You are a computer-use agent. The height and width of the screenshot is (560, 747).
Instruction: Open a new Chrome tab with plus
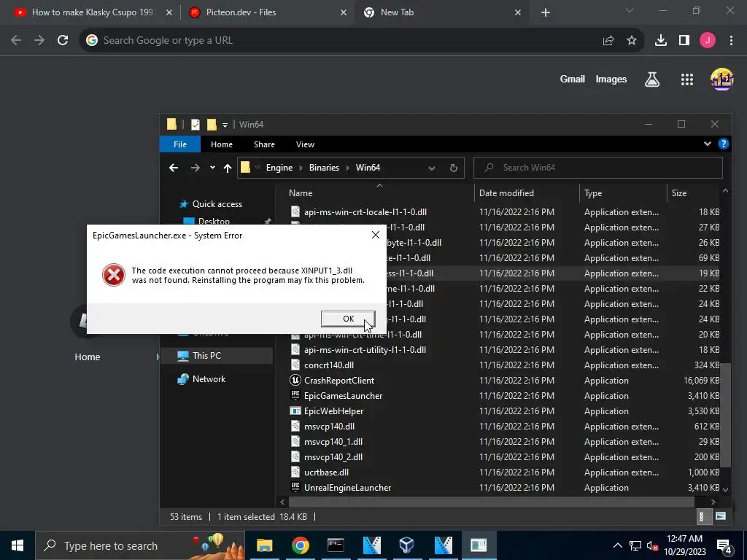[546, 12]
